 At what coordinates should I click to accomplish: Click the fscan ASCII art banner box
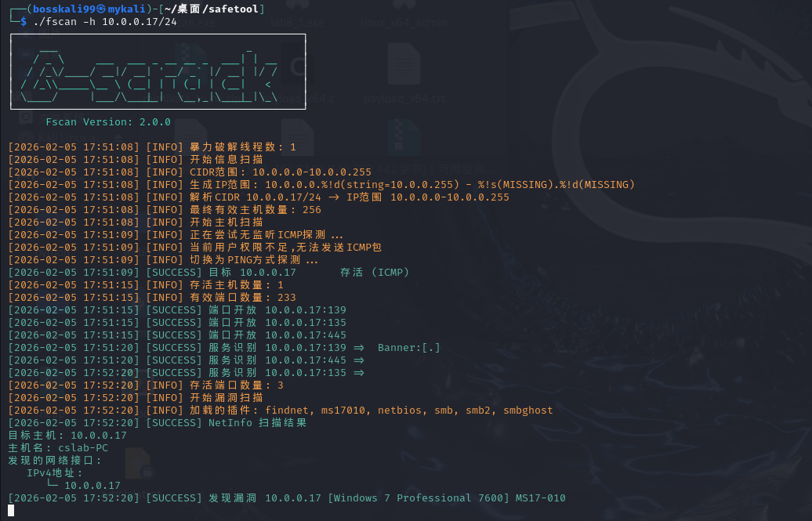click(x=158, y=71)
